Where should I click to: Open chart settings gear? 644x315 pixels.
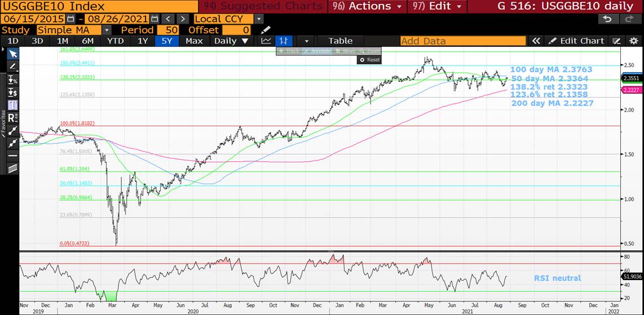[x=633, y=41]
